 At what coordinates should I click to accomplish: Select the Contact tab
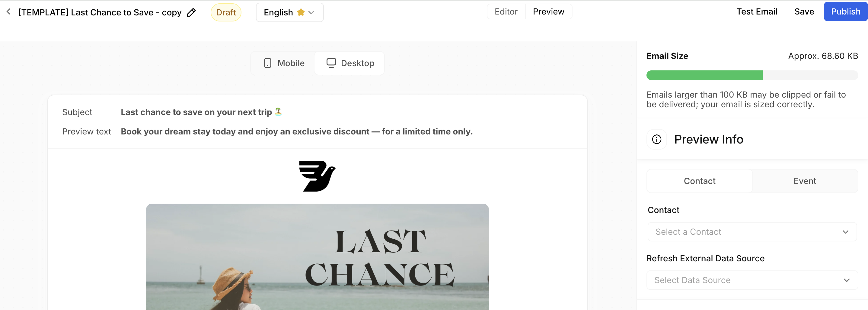(699, 181)
